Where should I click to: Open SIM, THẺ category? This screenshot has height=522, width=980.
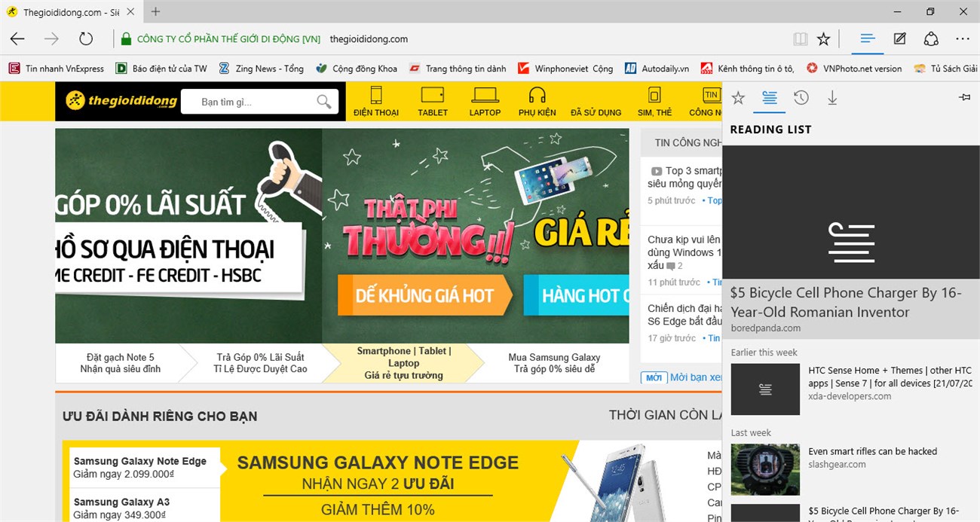pyautogui.click(x=654, y=101)
